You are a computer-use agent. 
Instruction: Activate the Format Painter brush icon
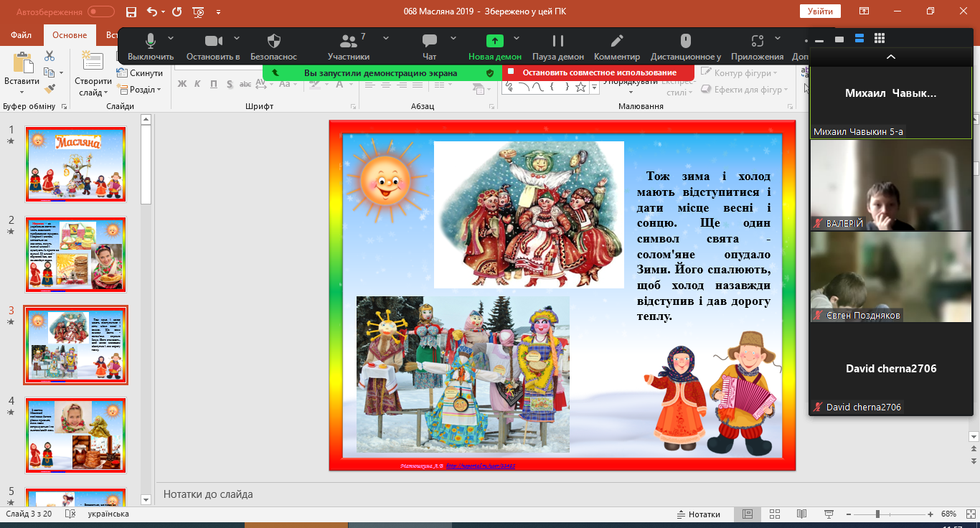50,89
